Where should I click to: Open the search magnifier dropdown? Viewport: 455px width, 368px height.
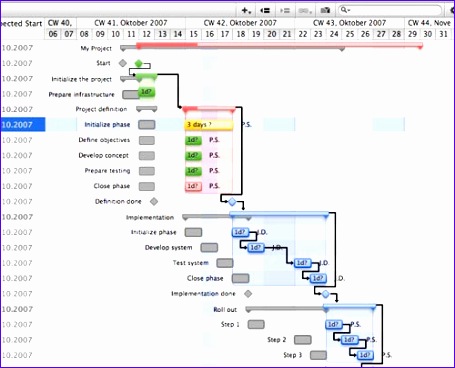(x=345, y=10)
